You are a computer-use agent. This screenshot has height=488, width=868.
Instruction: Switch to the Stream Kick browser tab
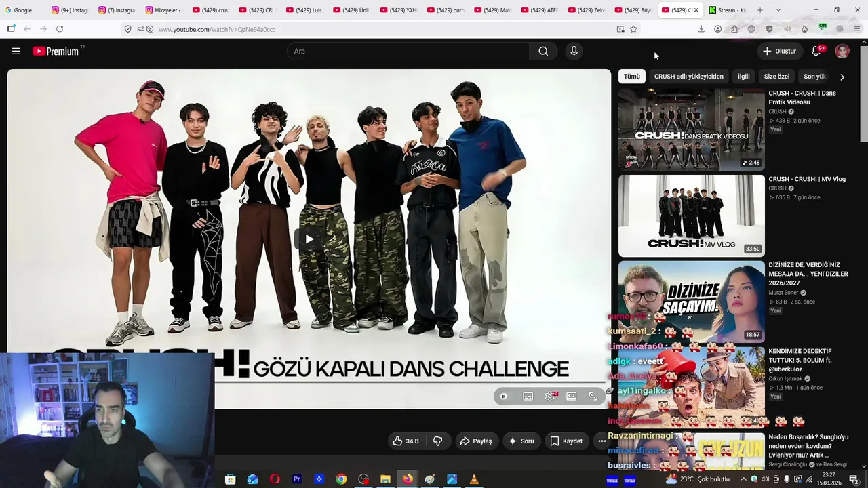pyautogui.click(x=726, y=10)
